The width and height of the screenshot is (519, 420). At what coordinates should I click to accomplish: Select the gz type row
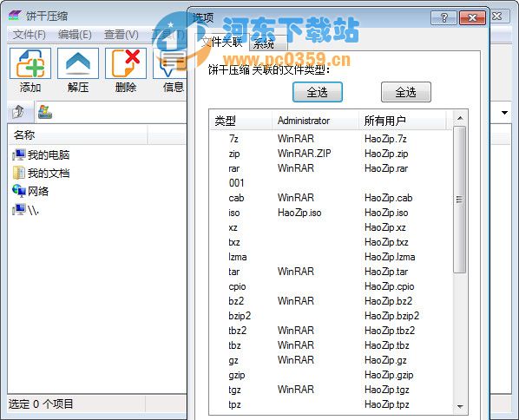331,360
